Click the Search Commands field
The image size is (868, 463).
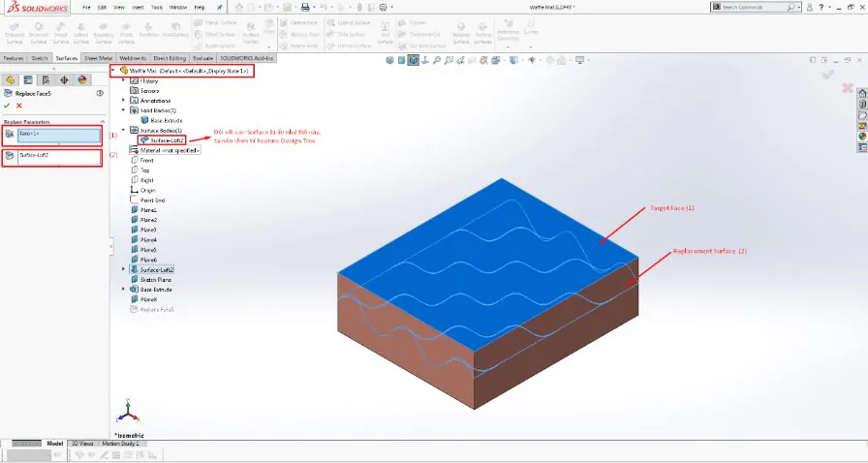[758, 7]
